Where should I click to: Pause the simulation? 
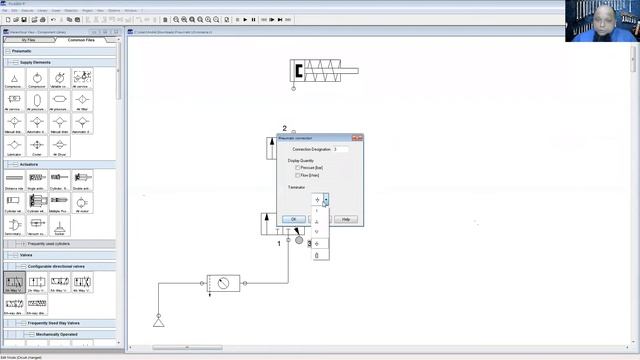point(253,20)
